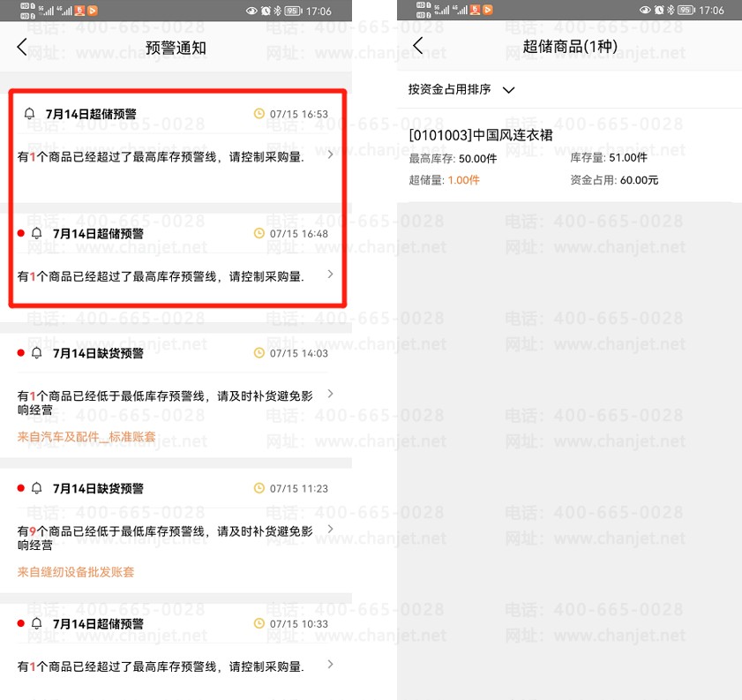The width and height of the screenshot is (742, 700).
Task: Click the eye comfort icon in right status bar
Action: coord(645,10)
